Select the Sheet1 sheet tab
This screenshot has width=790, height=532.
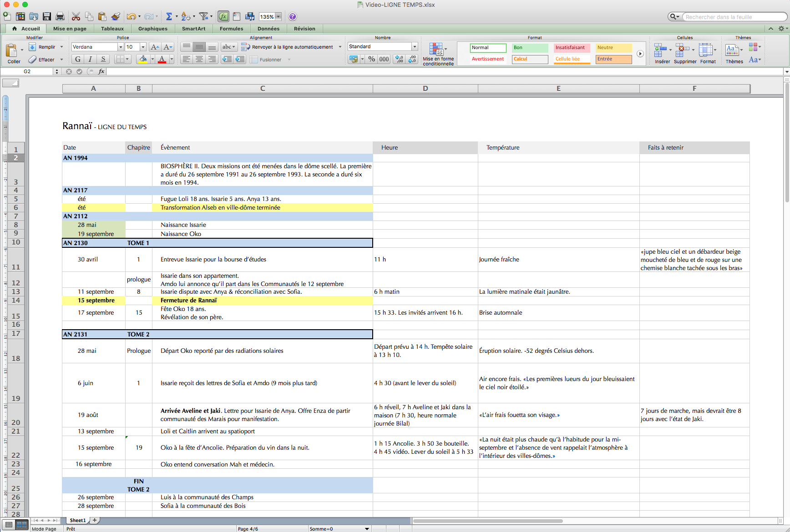(x=78, y=520)
